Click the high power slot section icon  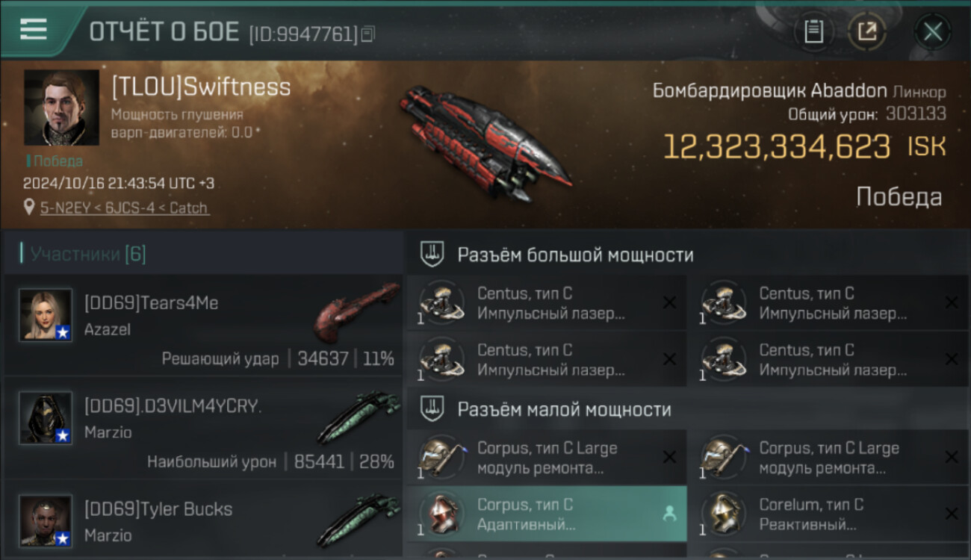coord(432,255)
